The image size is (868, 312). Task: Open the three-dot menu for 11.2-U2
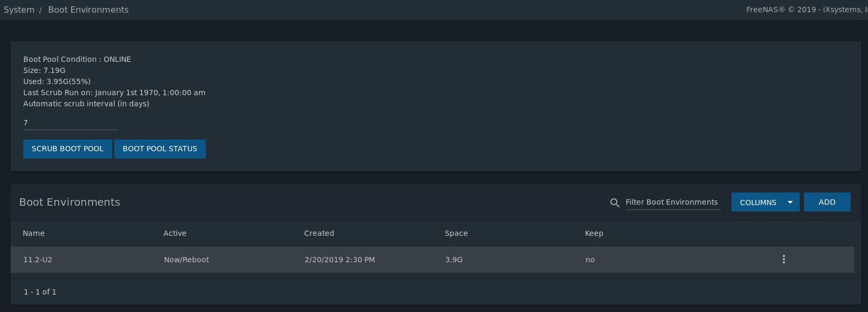pyautogui.click(x=784, y=259)
